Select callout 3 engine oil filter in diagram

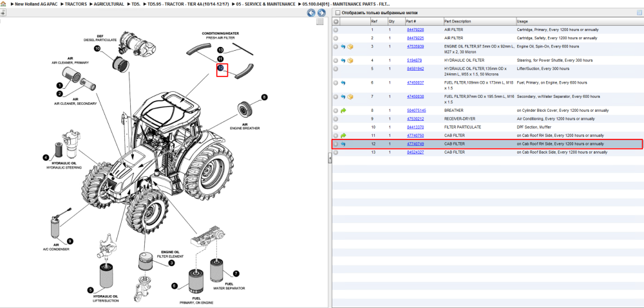coord(171,263)
